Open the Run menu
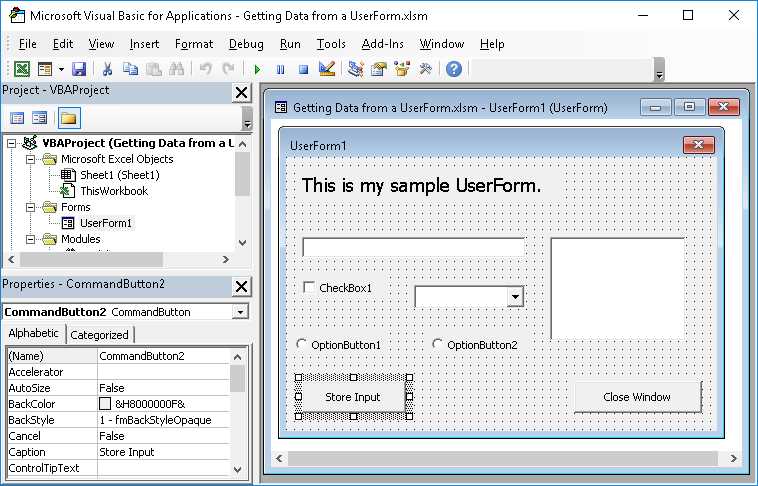 (290, 44)
